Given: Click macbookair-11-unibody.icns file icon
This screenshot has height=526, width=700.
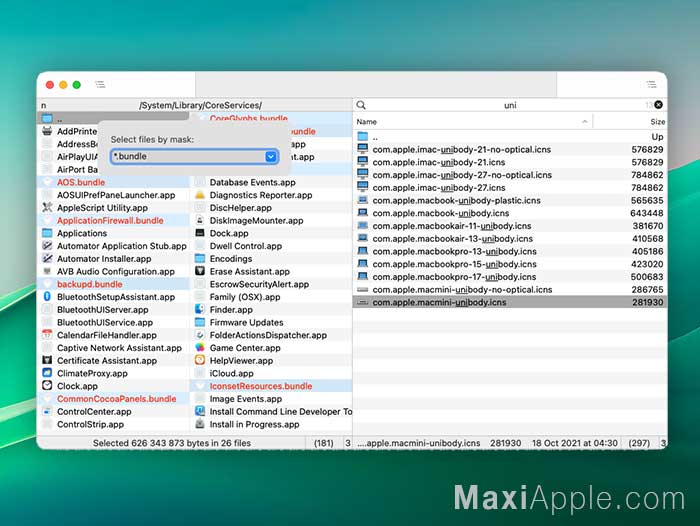Looking at the screenshot, I should [x=363, y=225].
